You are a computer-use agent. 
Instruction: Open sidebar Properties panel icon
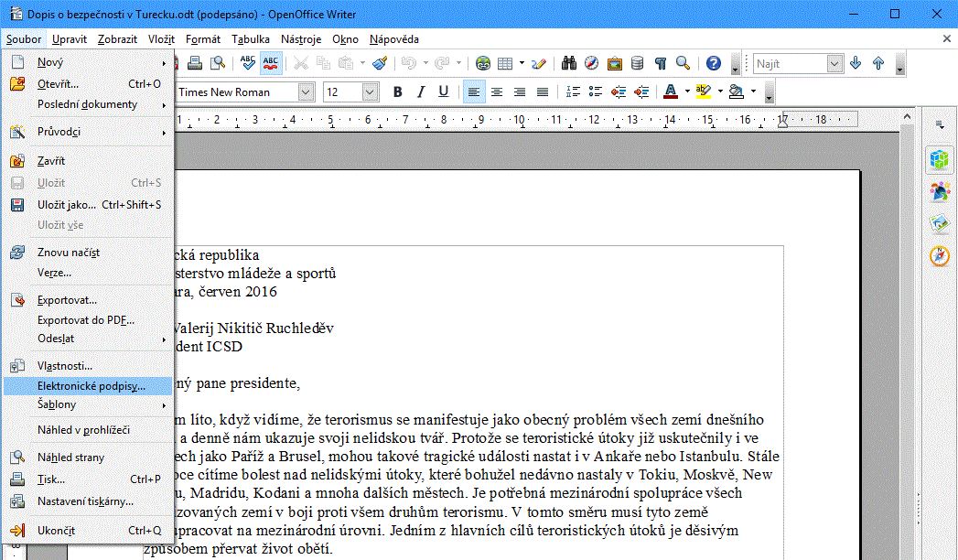(940, 159)
